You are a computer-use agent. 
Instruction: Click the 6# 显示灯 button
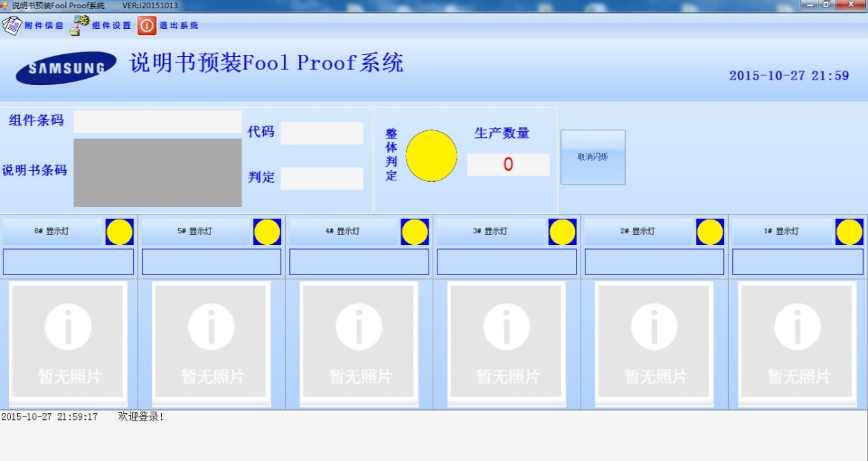tap(52, 232)
